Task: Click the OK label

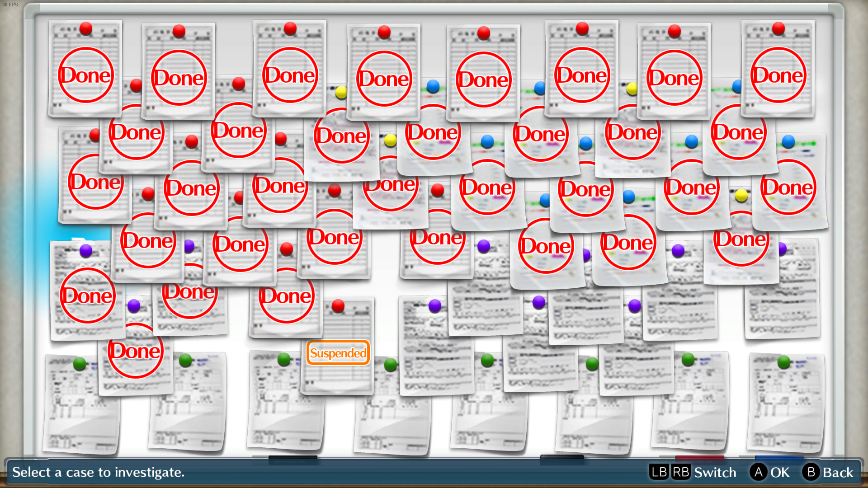Action: (x=780, y=473)
